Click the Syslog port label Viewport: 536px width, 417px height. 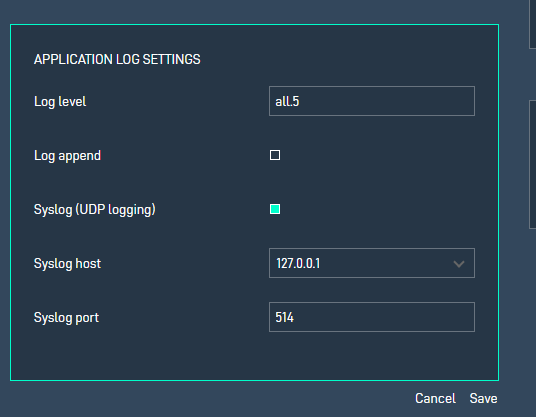click(66, 318)
